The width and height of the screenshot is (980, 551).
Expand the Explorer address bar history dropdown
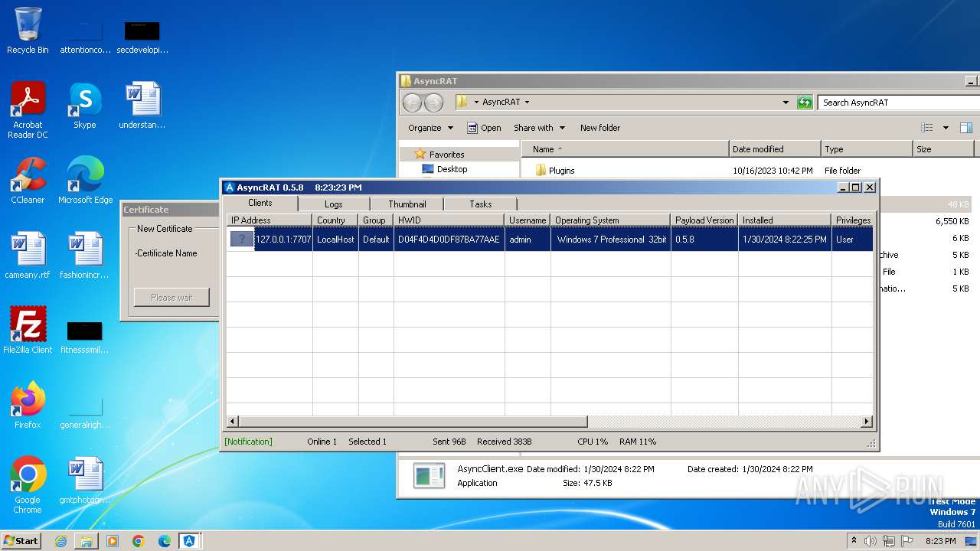point(786,102)
